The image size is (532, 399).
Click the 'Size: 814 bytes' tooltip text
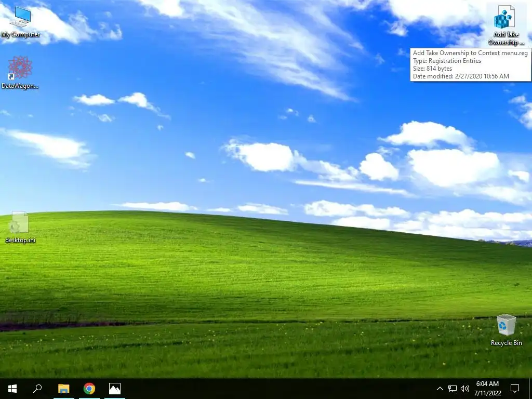pyautogui.click(x=432, y=69)
